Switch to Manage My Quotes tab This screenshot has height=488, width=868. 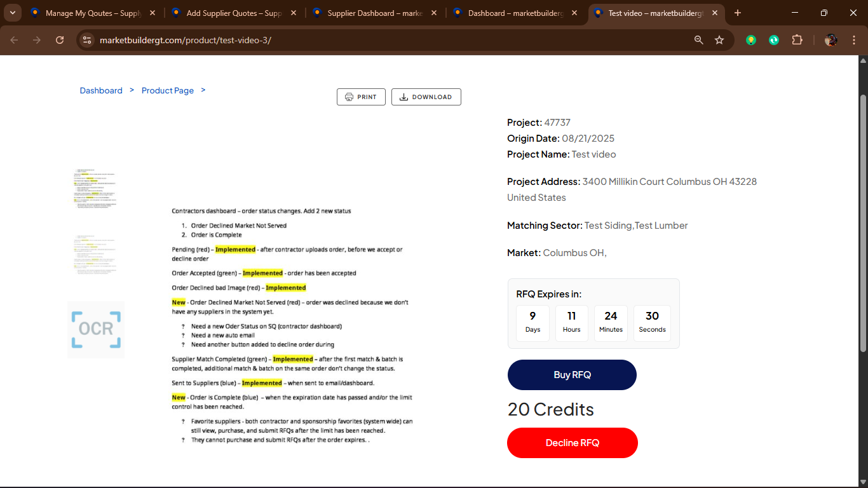coord(92,13)
